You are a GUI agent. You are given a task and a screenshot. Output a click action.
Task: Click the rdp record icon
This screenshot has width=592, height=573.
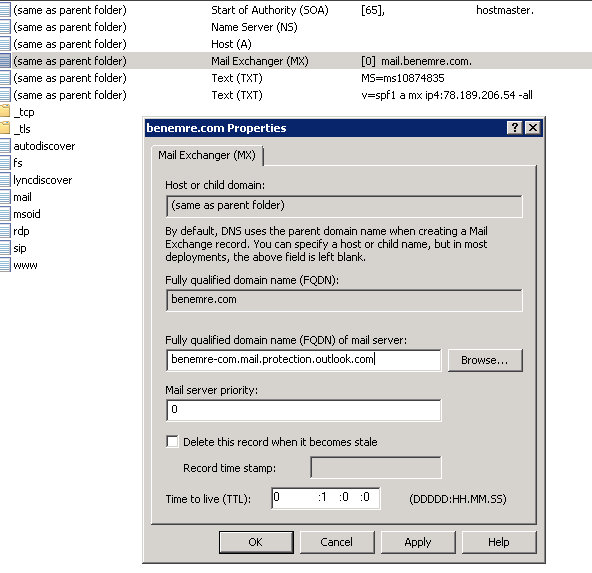(x=5, y=231)
